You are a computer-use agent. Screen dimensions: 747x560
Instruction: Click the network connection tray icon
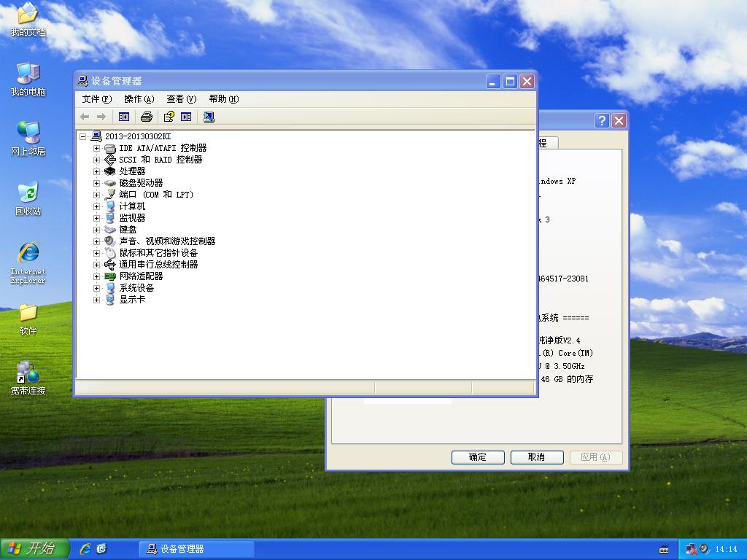click(692, 550)
